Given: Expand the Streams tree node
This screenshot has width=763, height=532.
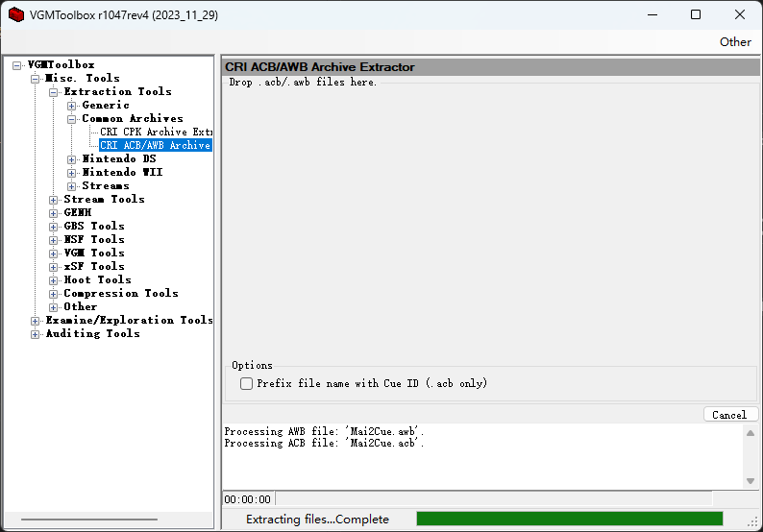Looking at the screenshot, I should [x=72, y=186].
